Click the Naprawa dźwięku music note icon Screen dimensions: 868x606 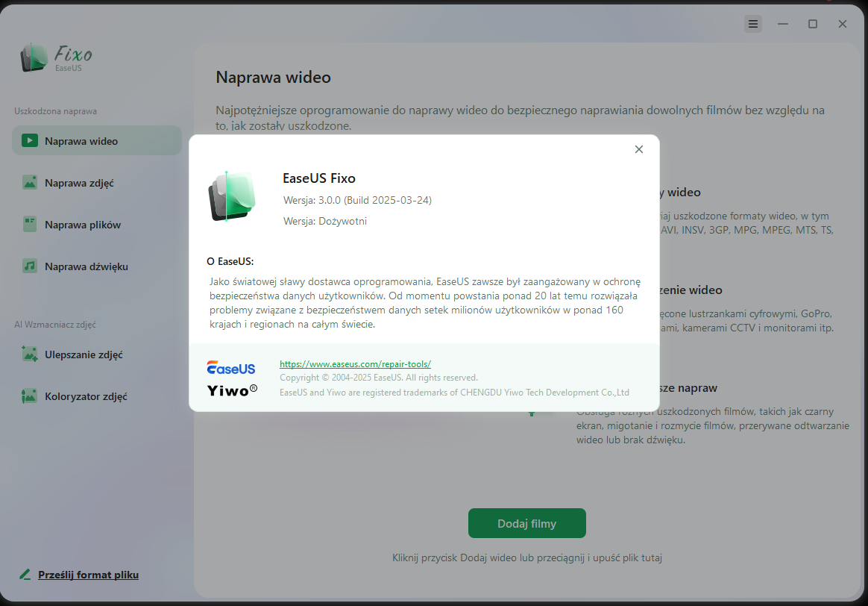[x=30, y=266]
